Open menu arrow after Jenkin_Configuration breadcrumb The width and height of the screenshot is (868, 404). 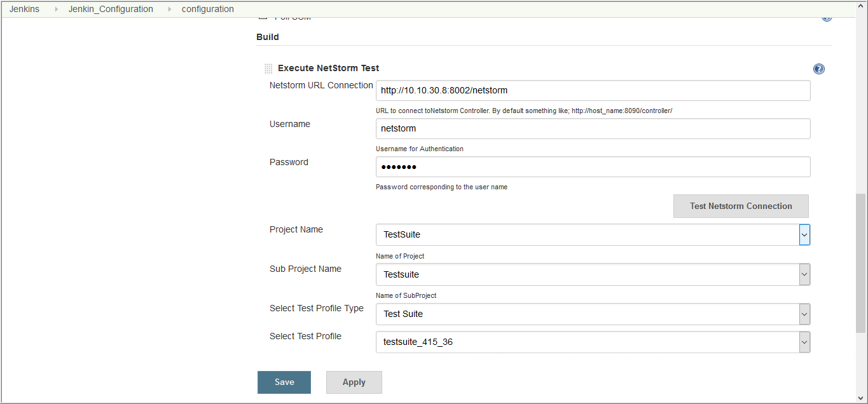tap(169, 10)
